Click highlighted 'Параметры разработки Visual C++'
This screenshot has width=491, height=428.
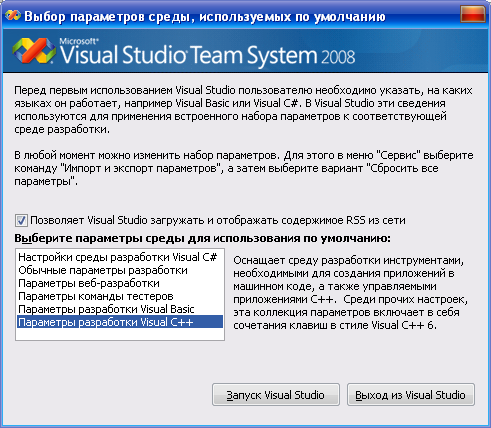pyautogui.click(x=120, y=322)
